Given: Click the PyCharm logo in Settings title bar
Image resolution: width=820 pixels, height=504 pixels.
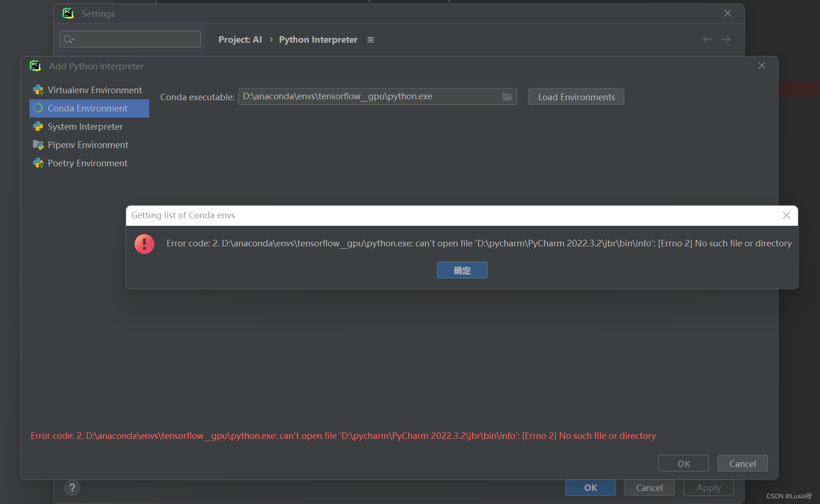Looking at the screenshot, I should [68, 14].
